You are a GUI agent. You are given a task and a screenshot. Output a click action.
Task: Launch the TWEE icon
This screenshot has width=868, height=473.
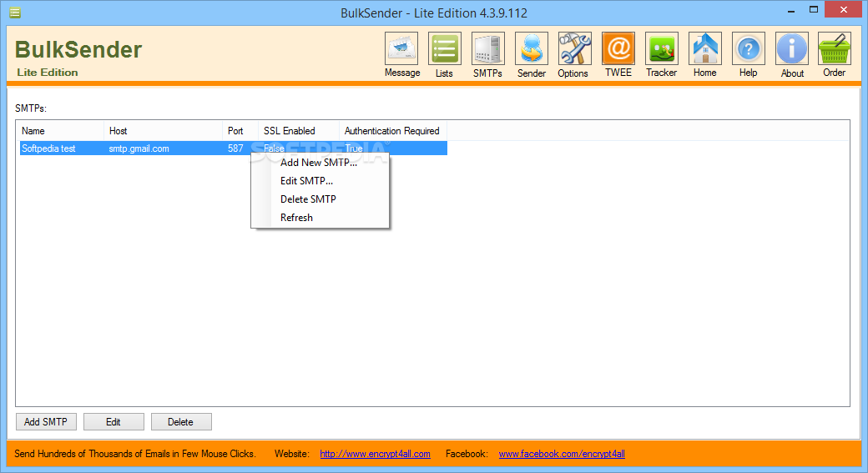618,48
